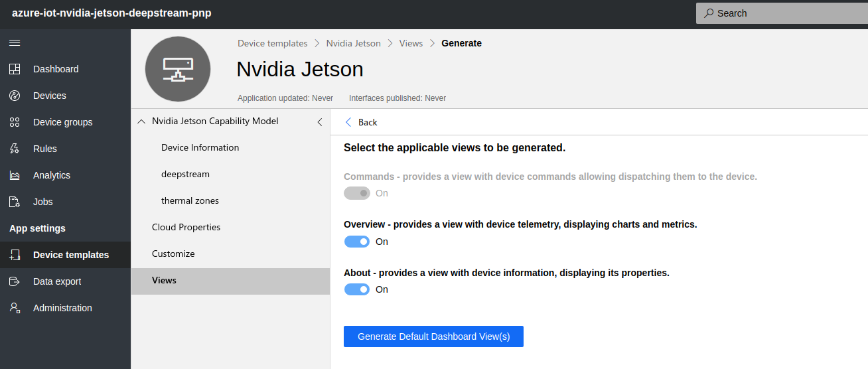Click the Devices icon in sidebar

pyautogui.click(x=15, y=96)
